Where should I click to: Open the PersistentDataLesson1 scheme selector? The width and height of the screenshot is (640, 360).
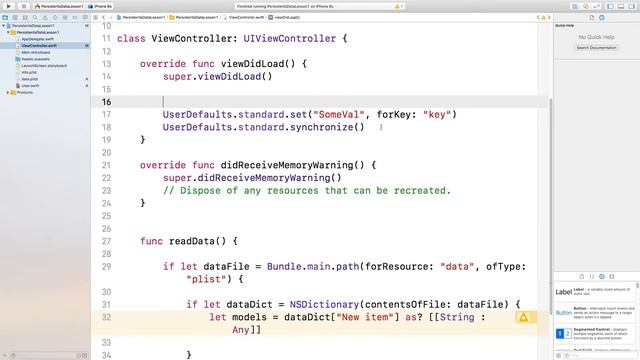[x=59, y=6]
